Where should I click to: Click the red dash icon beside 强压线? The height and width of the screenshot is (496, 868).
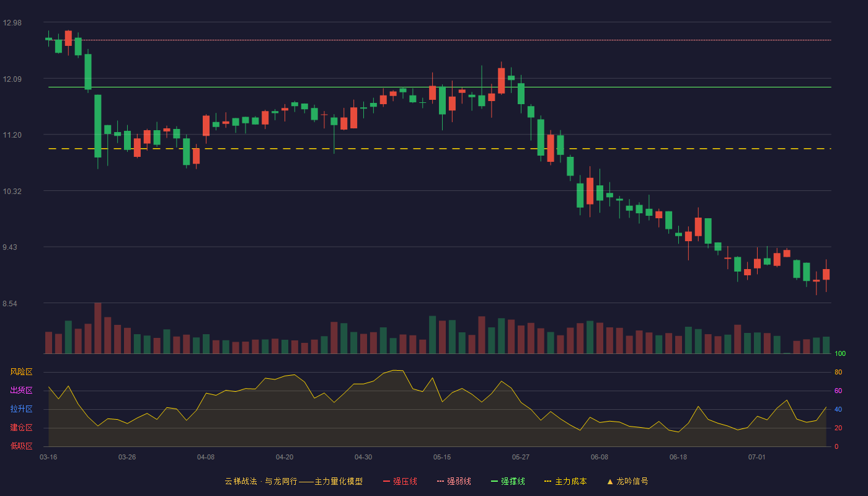tap(387, 481)
